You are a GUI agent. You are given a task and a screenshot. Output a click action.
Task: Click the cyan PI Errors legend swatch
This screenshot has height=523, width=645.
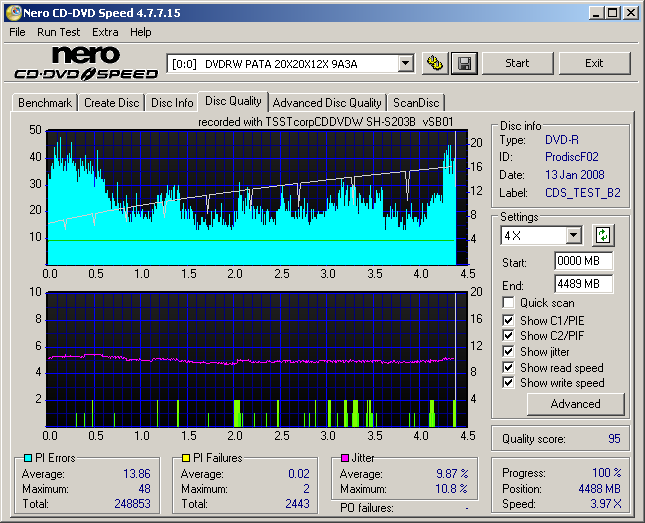pos(28,458)
